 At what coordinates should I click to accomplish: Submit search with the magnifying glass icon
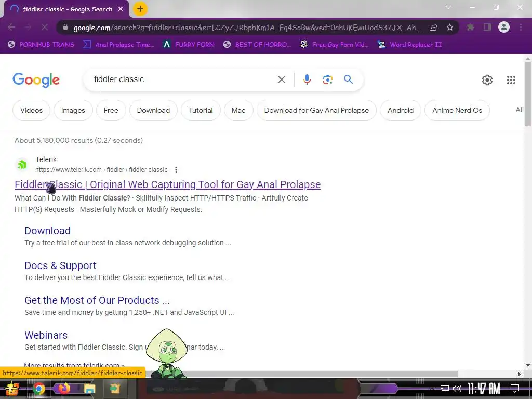pos(348,79)
